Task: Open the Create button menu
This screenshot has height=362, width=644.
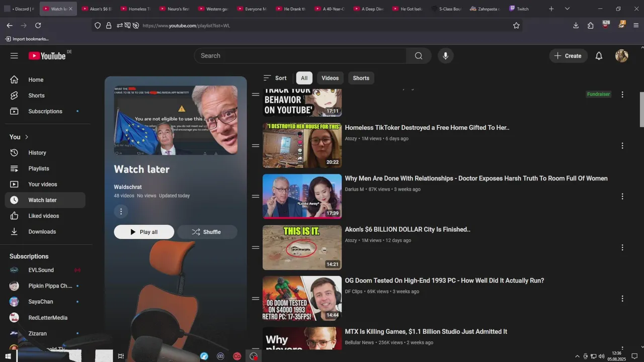Action: click(568, 56)
